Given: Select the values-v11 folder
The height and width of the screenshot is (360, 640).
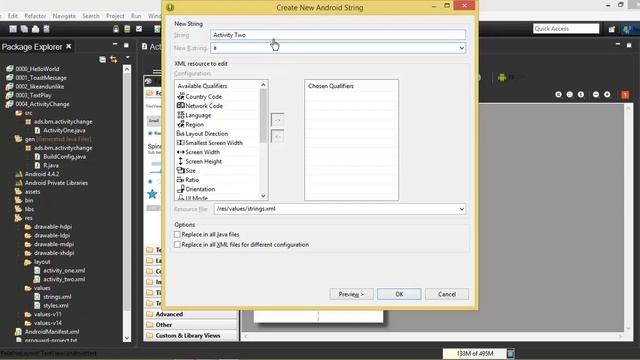Looking at the screenshot, I should pos(43,315).
